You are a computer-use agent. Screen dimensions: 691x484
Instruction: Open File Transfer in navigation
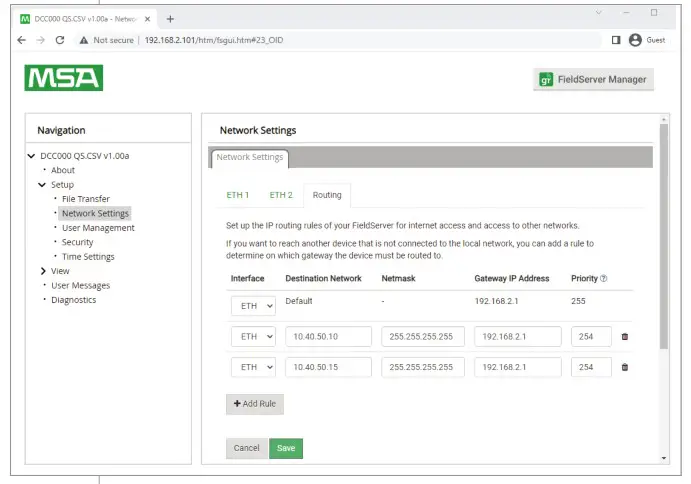coord(85,199)
